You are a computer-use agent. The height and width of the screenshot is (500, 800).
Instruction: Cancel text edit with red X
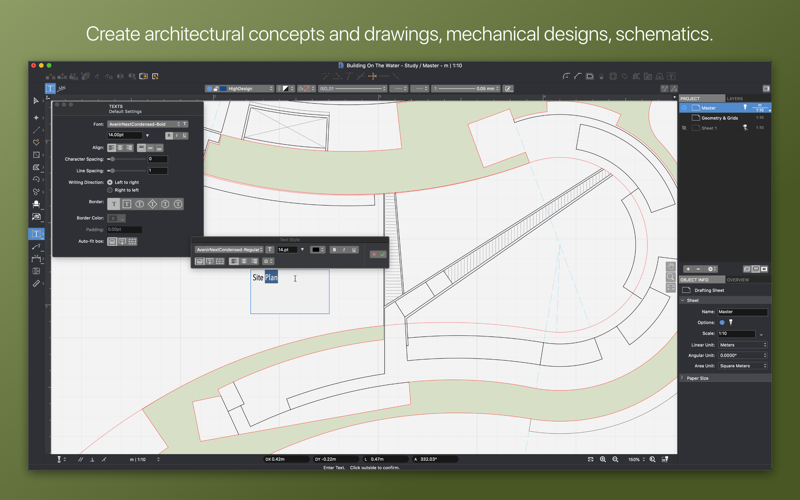click(374, 254)
